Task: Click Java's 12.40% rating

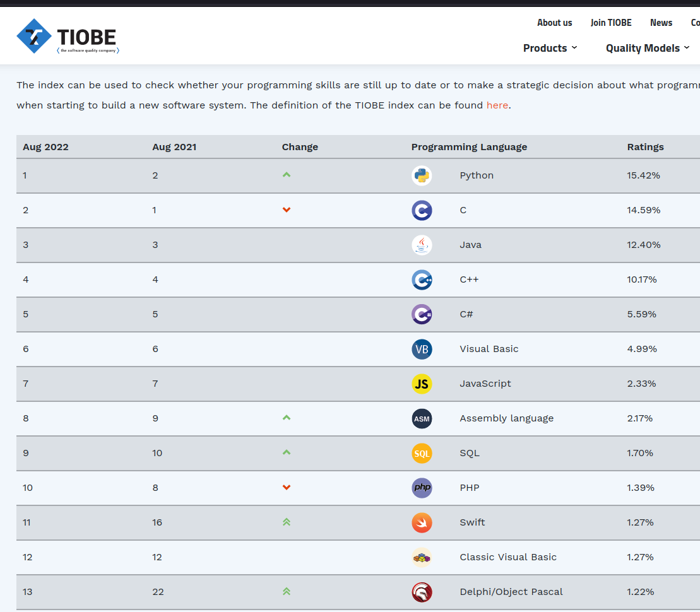Action: 643,245
